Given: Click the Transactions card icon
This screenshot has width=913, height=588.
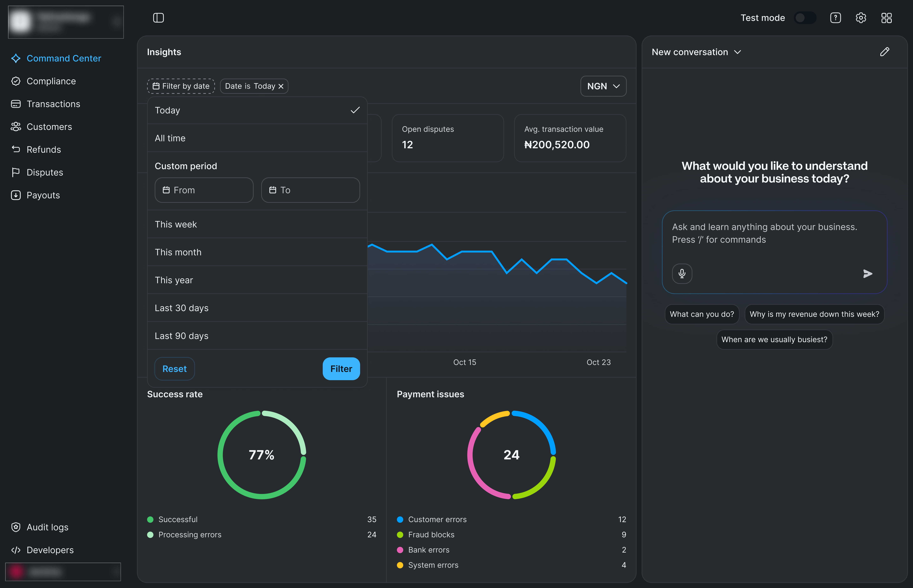Looking at the screenshot, I should tap(16, 104).
